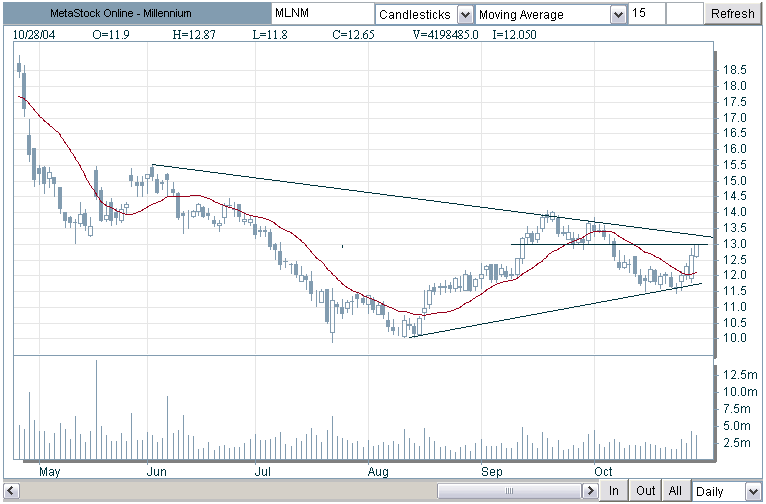The width and height of the screenshot is (766, 504).
Task: Open the Candlesticks chart type dropdown
Action: tap(465, 15)
